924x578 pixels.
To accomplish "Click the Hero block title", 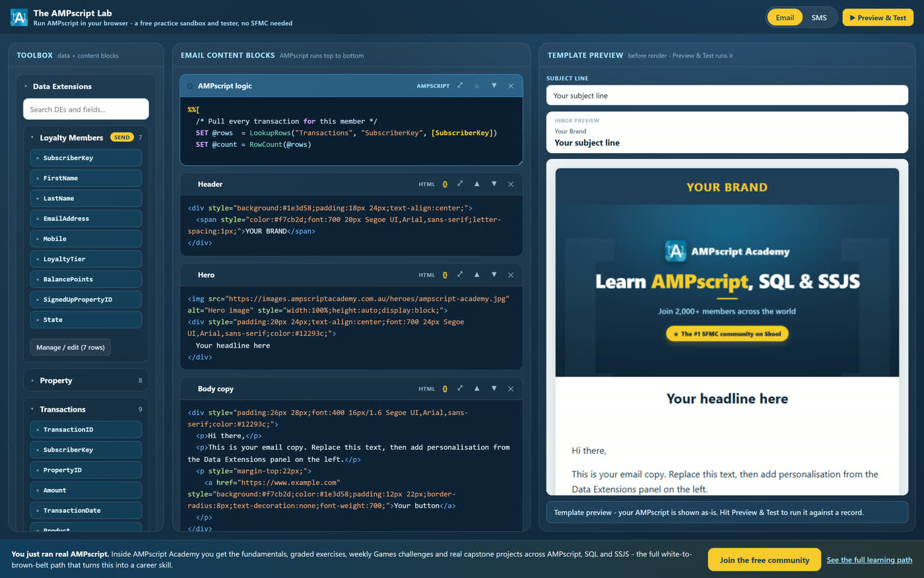I will [206, 275].
